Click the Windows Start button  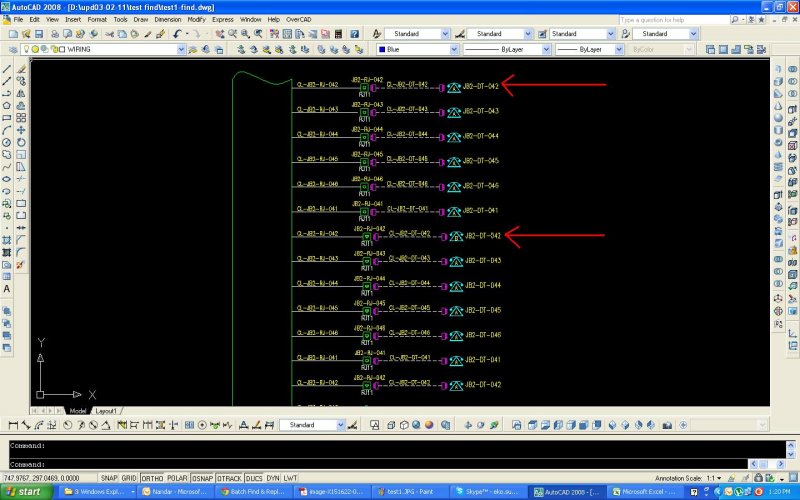tap(24, 492)
